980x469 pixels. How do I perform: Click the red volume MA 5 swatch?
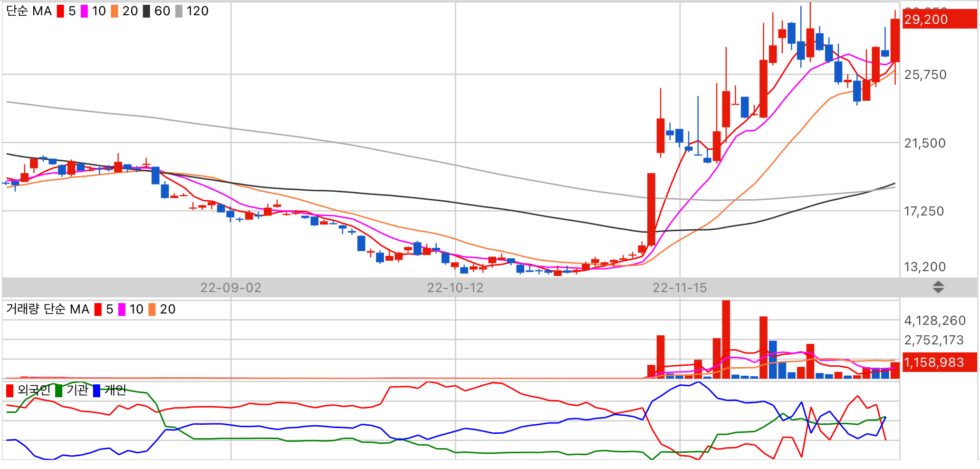click(x=98, y=309)
